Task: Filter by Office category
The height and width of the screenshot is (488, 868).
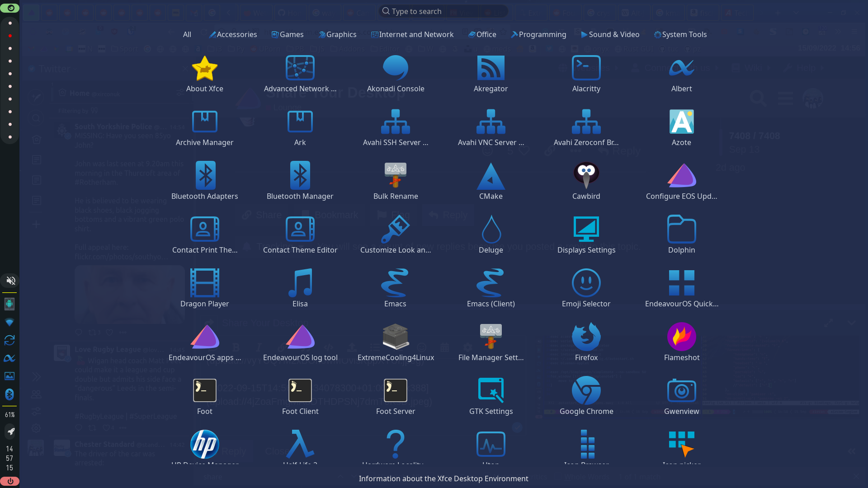Action: click(x=482, y=34)
